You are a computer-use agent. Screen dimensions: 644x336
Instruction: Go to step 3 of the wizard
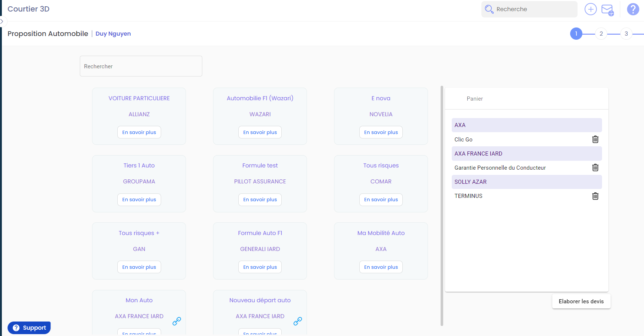[626, 34]
